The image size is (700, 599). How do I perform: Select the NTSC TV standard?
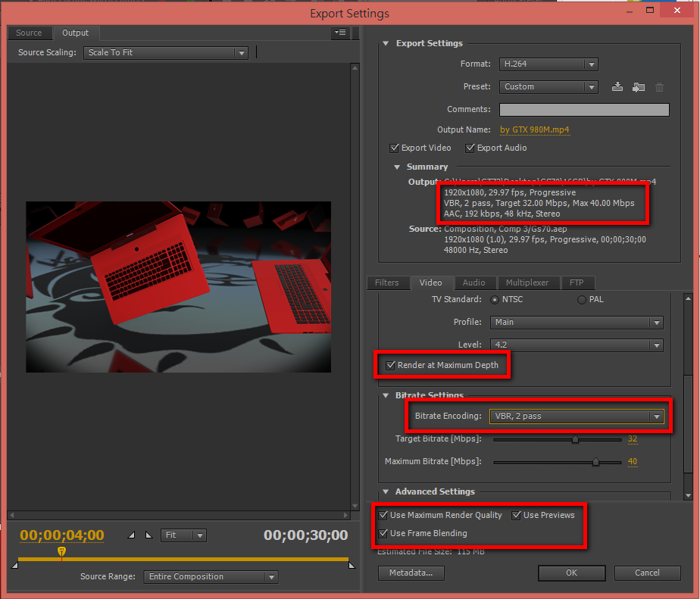click(x=494, y=300)
